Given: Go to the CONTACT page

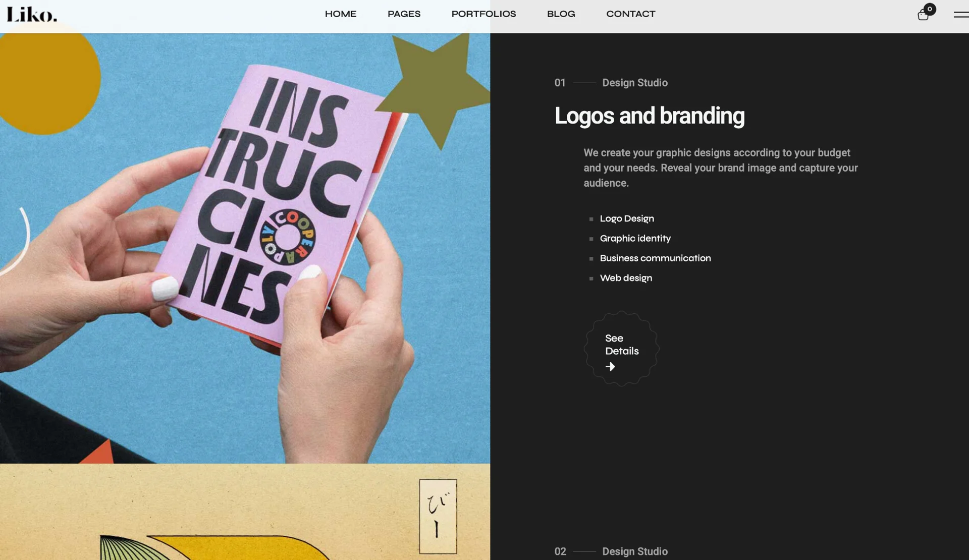Looking at the screenshot, I should (x=630, y=14).
